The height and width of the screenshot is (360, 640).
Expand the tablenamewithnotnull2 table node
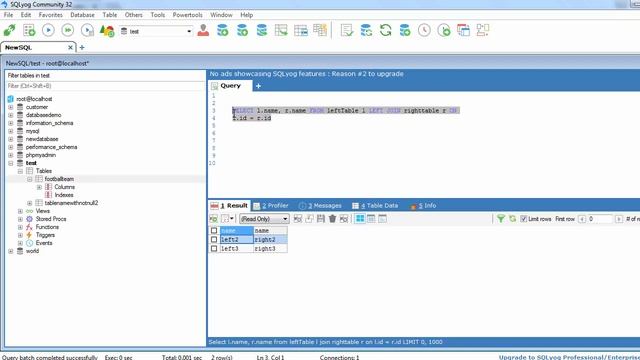click(x=30, y=203)
